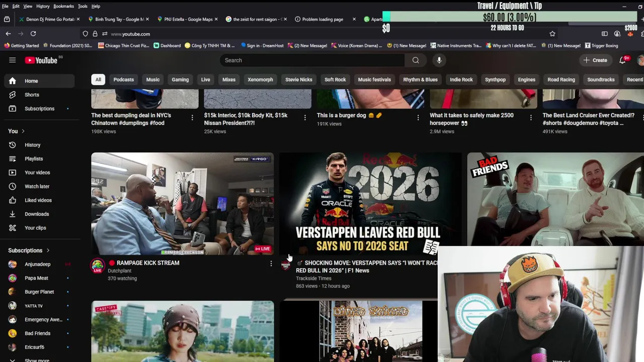This screenshot has width=644, height=362.
Task: Open Verstappen Leaves Red Bull thumbnail
Action: (371, 204)
